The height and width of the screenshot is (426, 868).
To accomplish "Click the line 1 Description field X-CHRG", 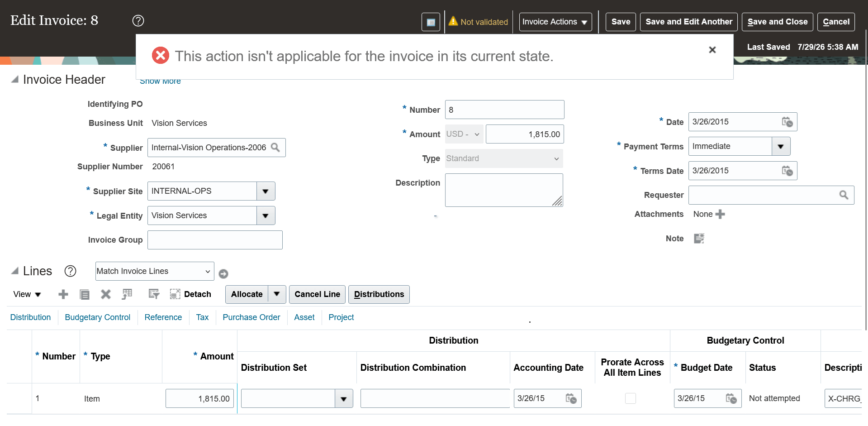I will [x=843, y=398].
